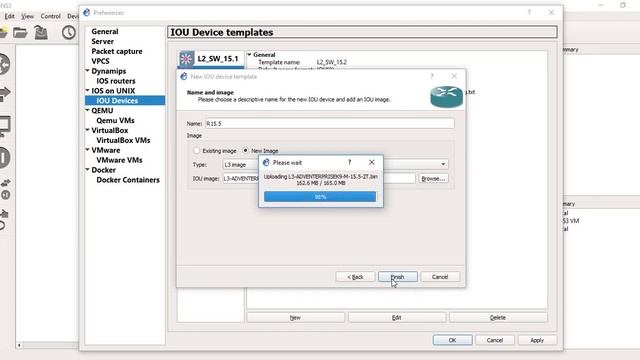Collapse the VMware tree node
This screenshot has height=360, width=640.
tap(87, 150)
